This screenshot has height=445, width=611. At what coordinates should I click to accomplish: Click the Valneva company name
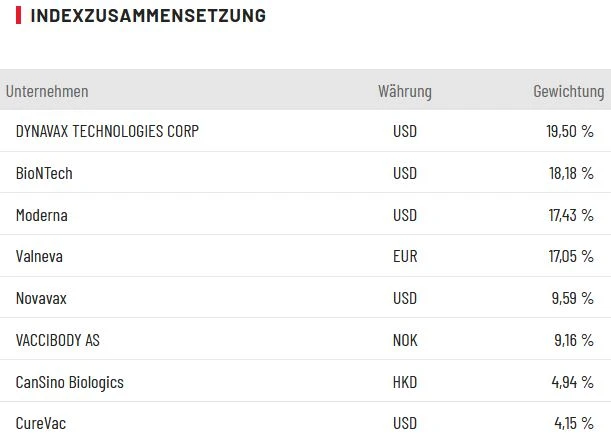pos(39,257)
